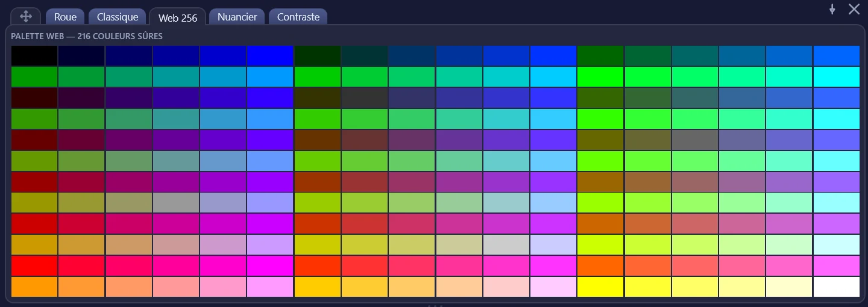Open the Classique tab
This screenshot has width=868, height=307.
tap(118, 17)
